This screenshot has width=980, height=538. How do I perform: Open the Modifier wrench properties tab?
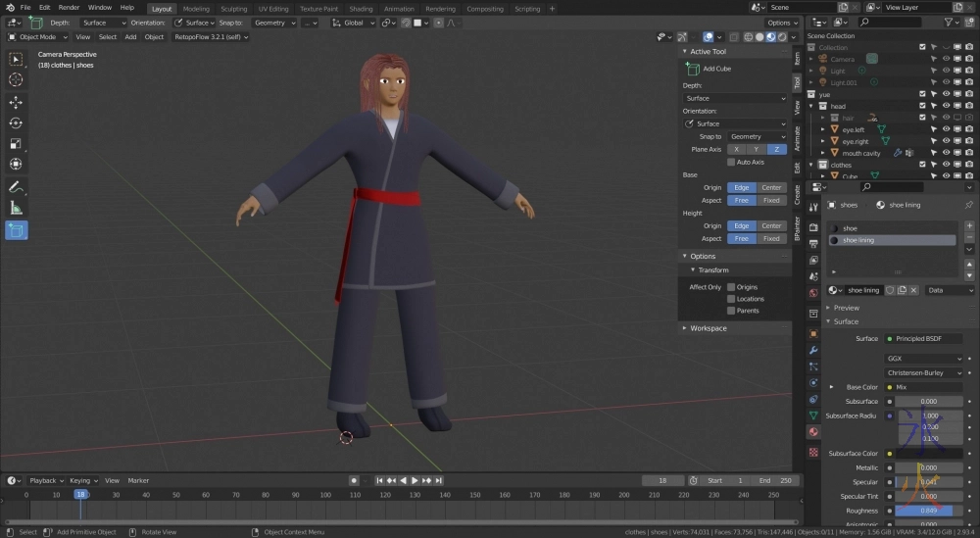click(813, 350)
